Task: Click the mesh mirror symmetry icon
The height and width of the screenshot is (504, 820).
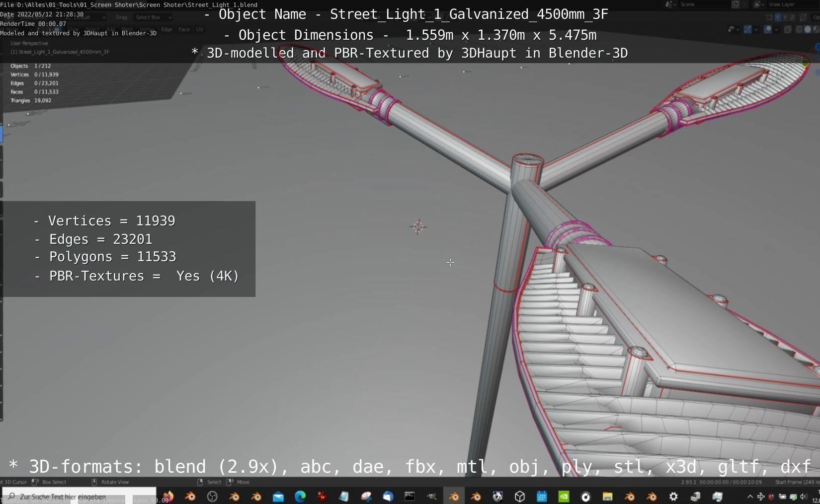Action: click(x=769, y=17)
